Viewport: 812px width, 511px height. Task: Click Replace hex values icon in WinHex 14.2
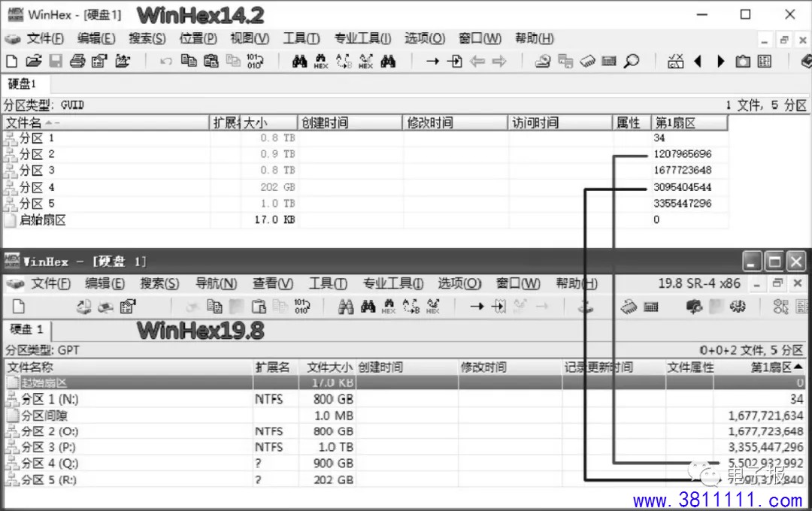(x=365, y=61)
